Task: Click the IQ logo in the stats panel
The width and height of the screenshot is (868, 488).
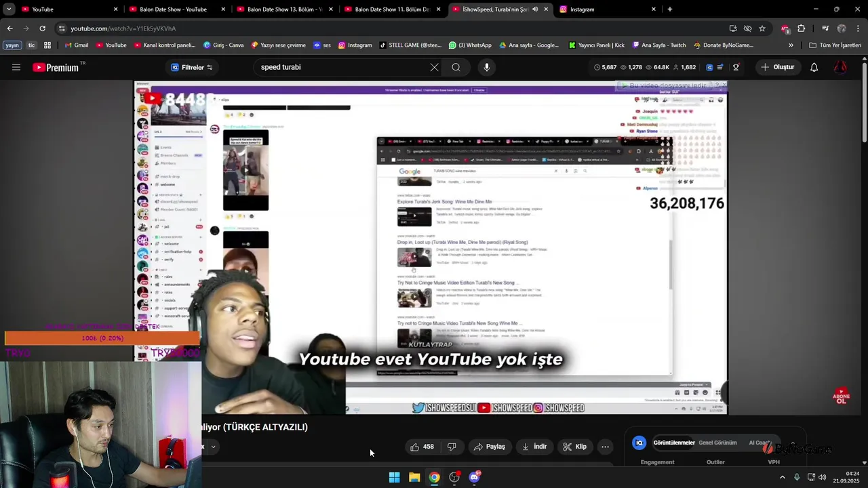Action: coord(639,443)
